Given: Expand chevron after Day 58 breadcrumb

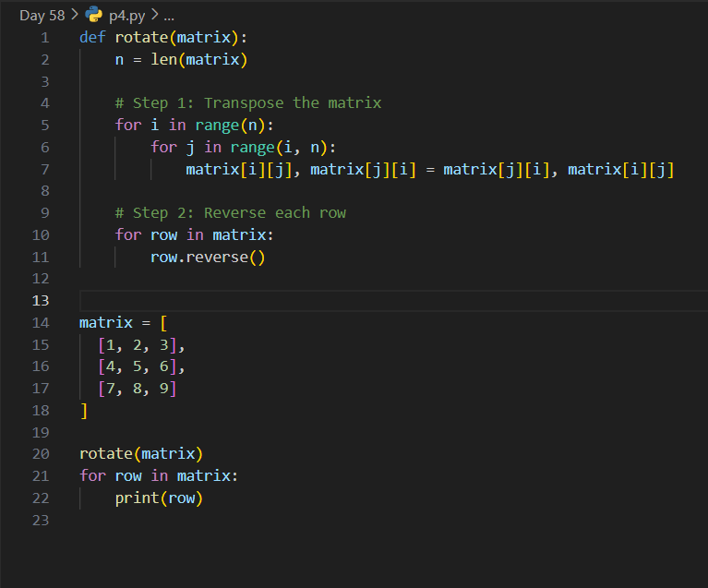Looking at the screenshot, I should [x=75, y=15].
